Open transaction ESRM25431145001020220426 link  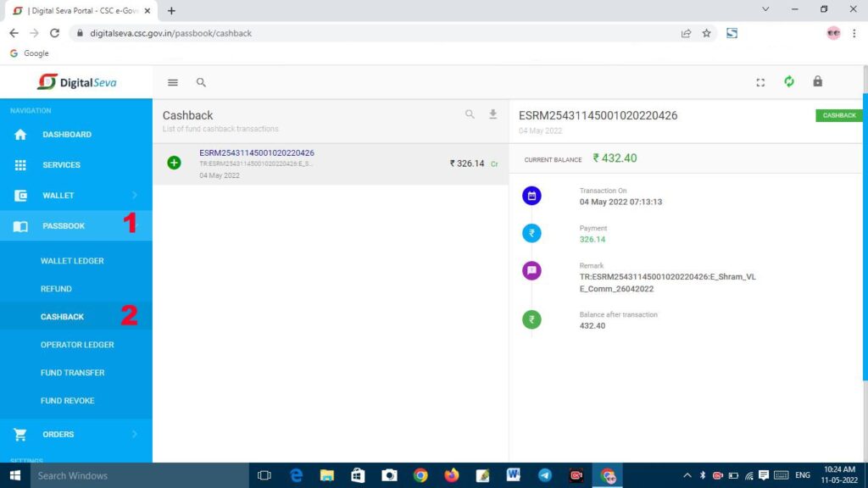[x=256, y=152]
